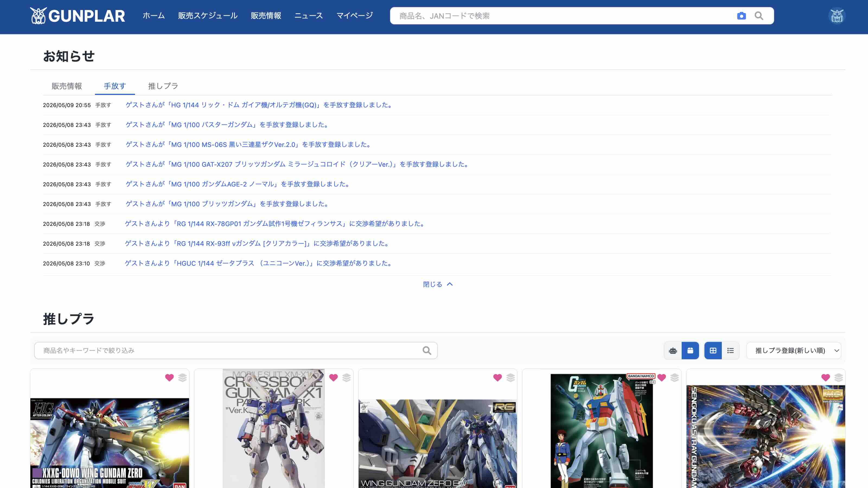Click the 交渉 label on the 23:10 row
Viewport: 868px width, 488px height.
coord(100,263)
